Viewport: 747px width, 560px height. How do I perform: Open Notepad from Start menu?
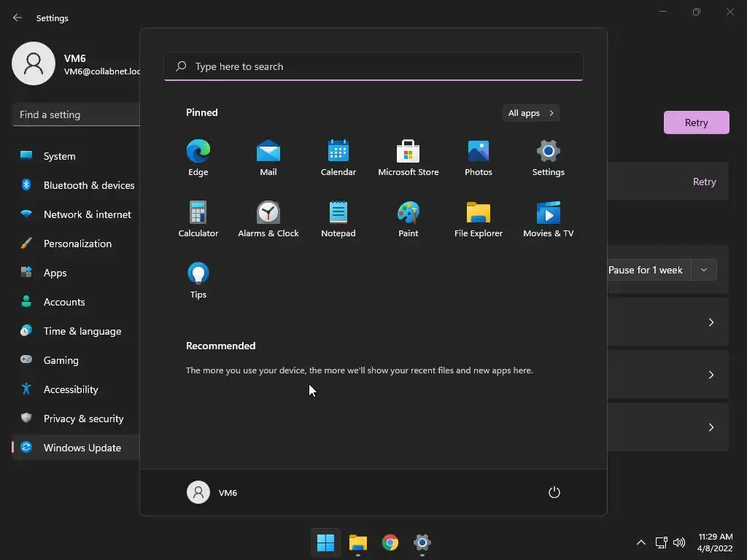pos(338,219)
